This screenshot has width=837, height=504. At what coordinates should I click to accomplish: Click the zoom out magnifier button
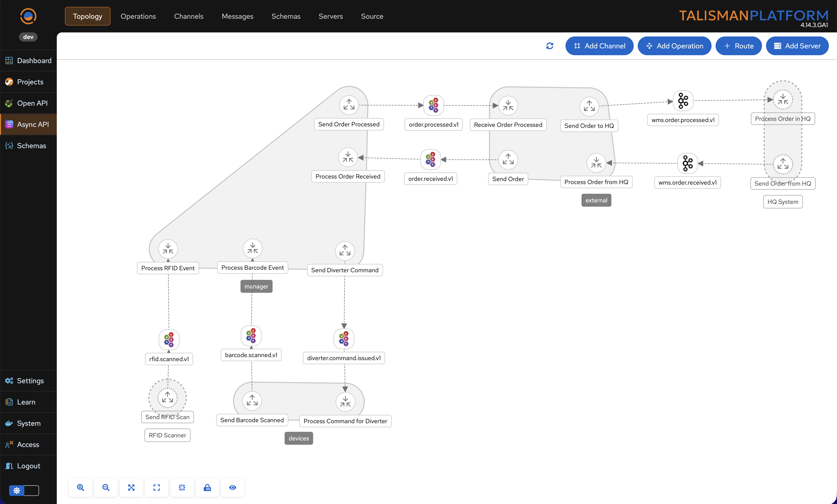point(106,487)
